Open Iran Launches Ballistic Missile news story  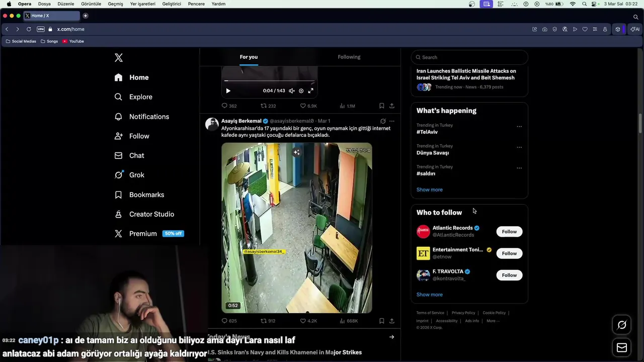point(466,74)
